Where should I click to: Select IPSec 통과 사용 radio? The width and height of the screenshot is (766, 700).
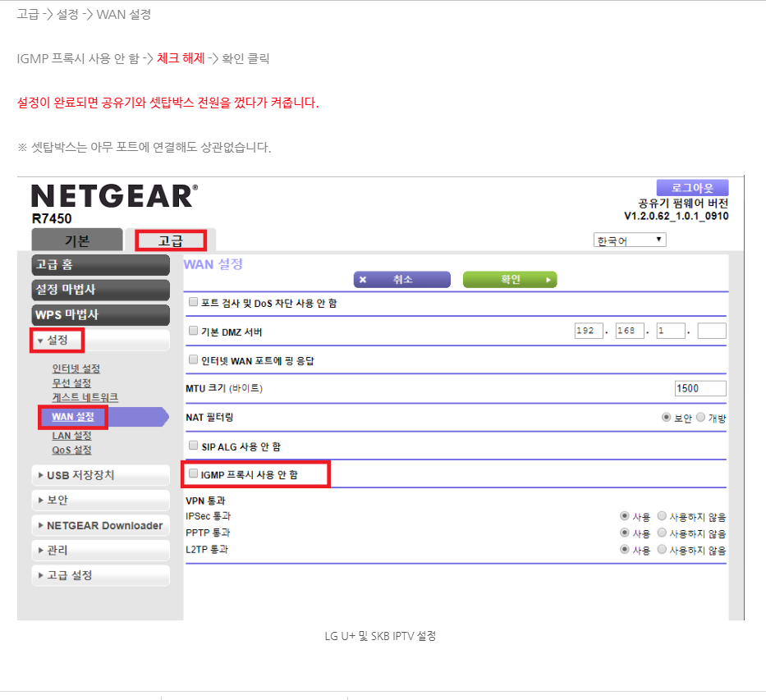(x=624, y=516)
